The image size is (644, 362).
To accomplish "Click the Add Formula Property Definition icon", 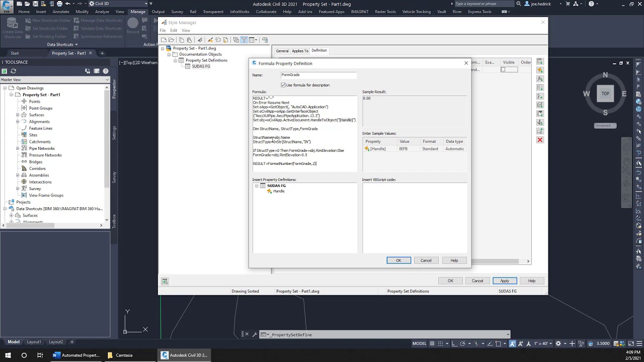I will click(x=540, y=79).
